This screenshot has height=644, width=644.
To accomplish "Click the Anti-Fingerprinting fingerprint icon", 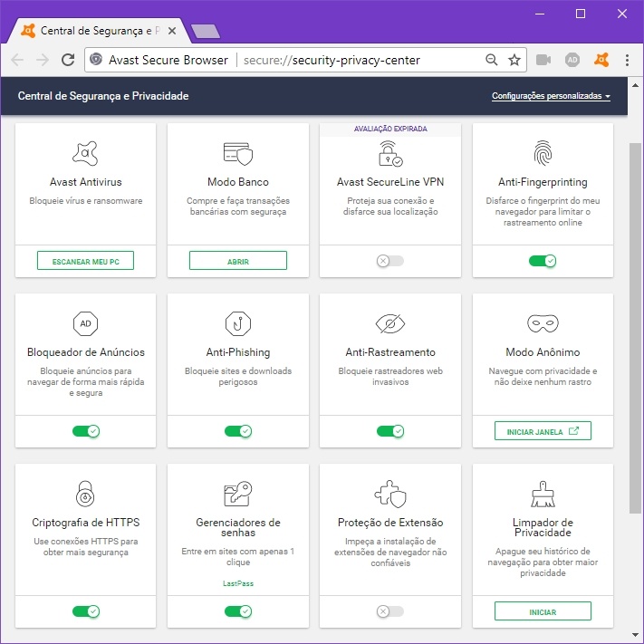I will point(543,153).
